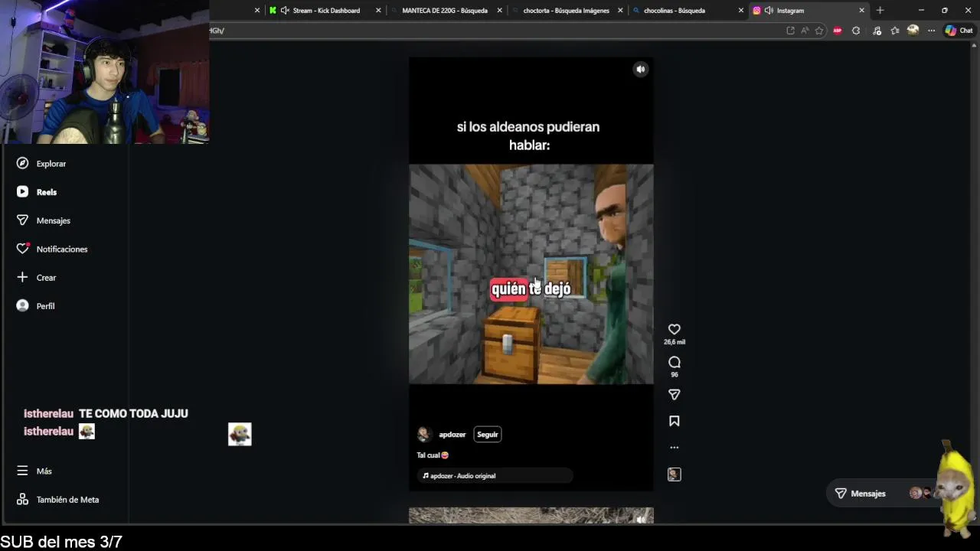Open the Reels section
This screenshot has height=551, width=980.
coord(37,192)
